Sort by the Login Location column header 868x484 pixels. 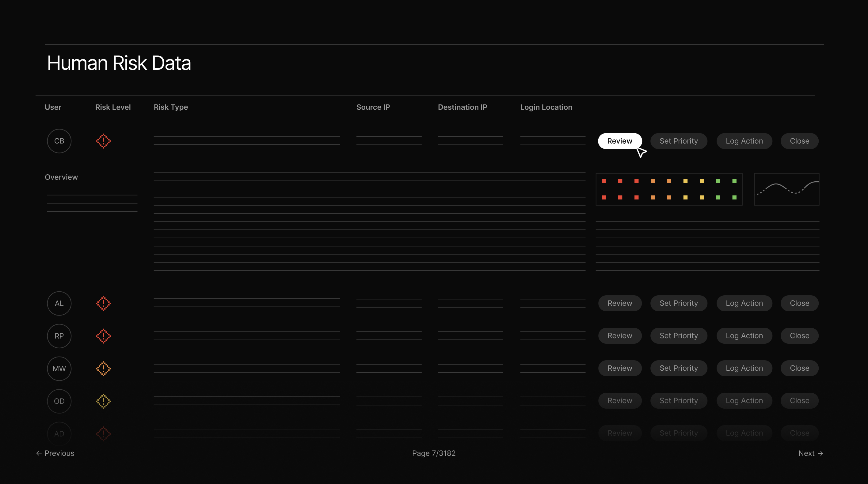546,107
